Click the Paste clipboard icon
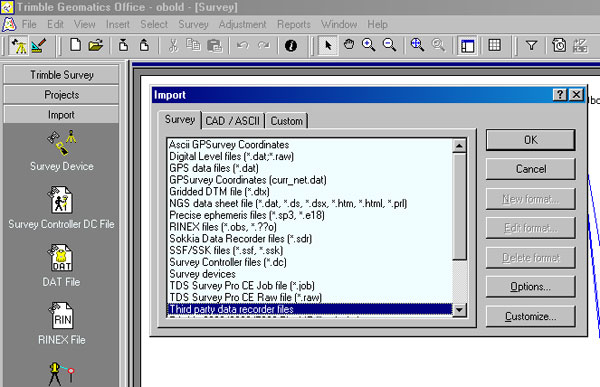Image resolution: width=600 pixels, height=387 pixels. [x=214, y=45]
